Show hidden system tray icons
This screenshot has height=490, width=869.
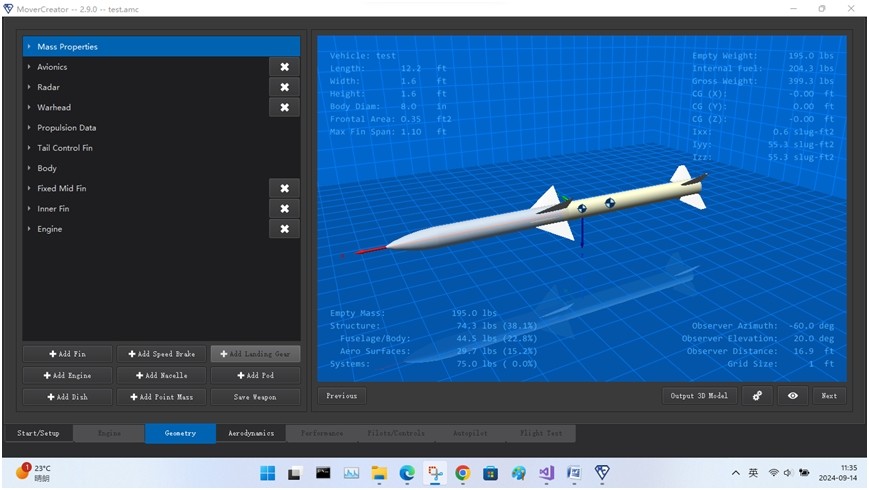[x=735, y=473]
